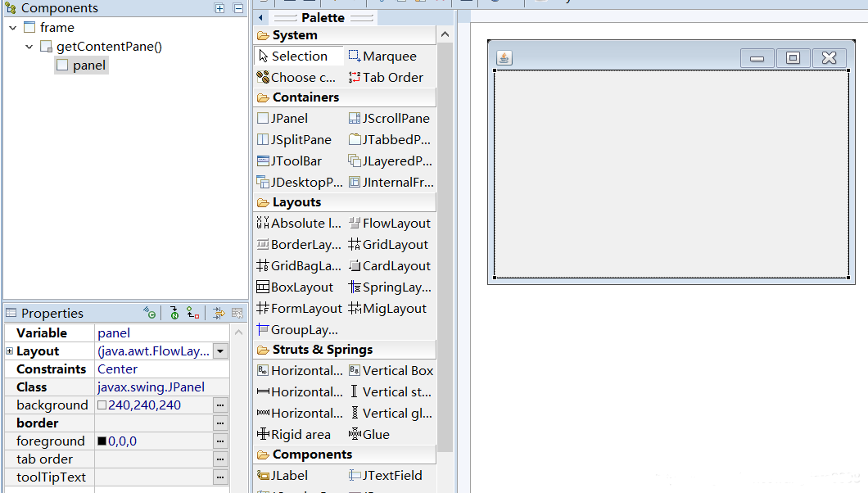
Task: Choose FormLayout from the palette
Action: pos(300,309)
